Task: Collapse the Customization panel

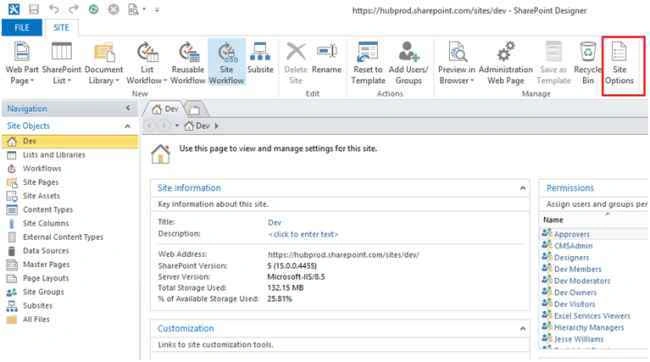Action: 523,328
